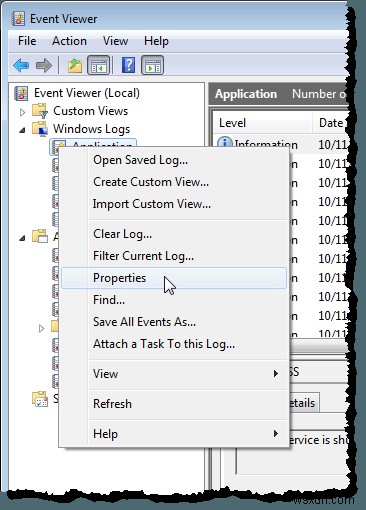Click the Up one level folder icon

[75, 65]
